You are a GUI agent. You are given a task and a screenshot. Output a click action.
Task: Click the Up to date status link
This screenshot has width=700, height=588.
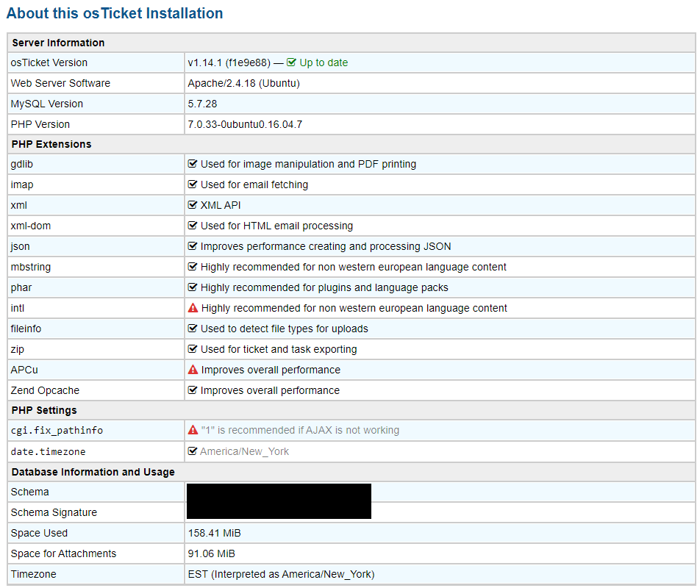tap(324, 62)
